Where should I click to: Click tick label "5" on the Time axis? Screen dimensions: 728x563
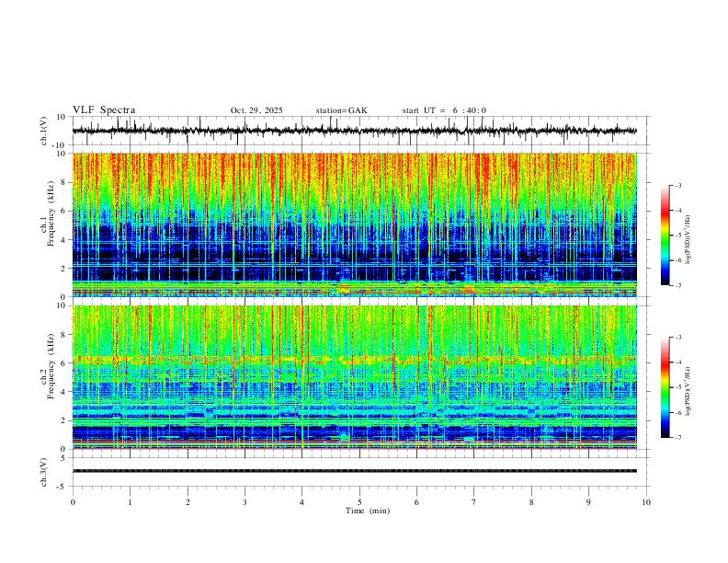pos(359,502)
